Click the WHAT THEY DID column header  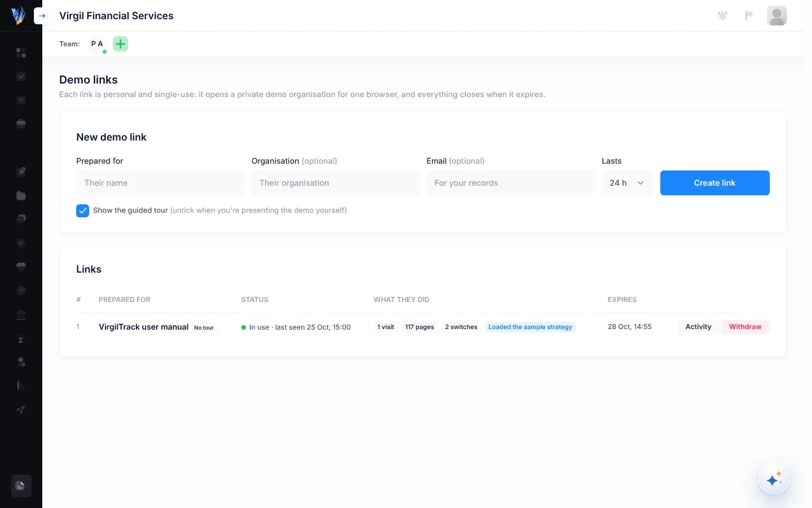pyautogui.click(x=401, y=300)
